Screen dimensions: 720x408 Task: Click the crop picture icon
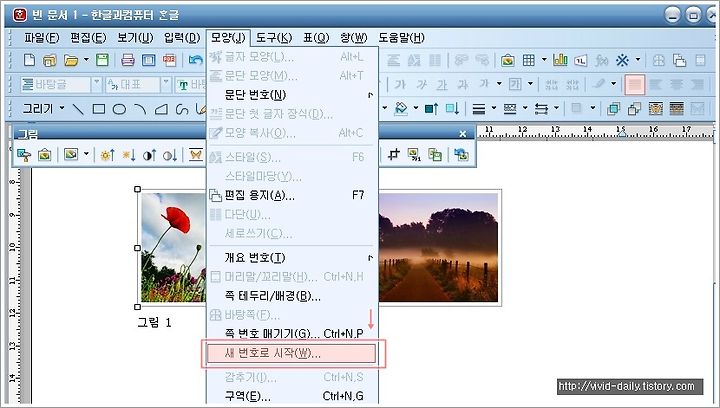(393, 155)
